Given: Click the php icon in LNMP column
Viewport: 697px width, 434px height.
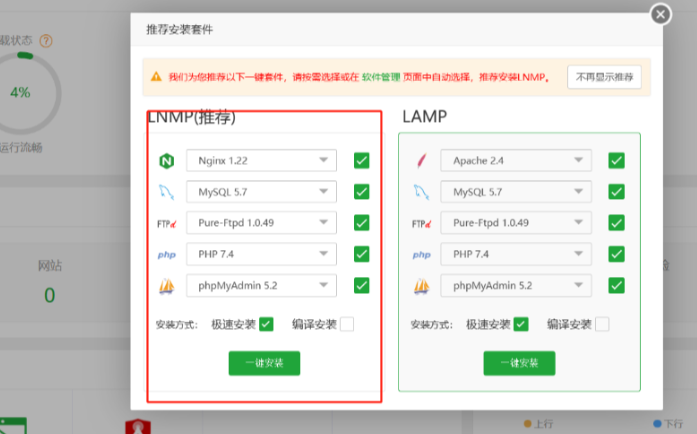Looking at the screenshot, I should (x=167, y=255).
